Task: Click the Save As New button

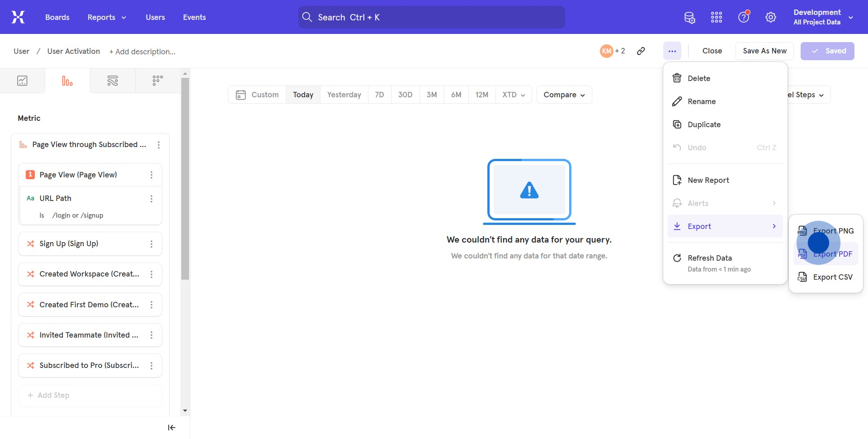Action: 764,51
